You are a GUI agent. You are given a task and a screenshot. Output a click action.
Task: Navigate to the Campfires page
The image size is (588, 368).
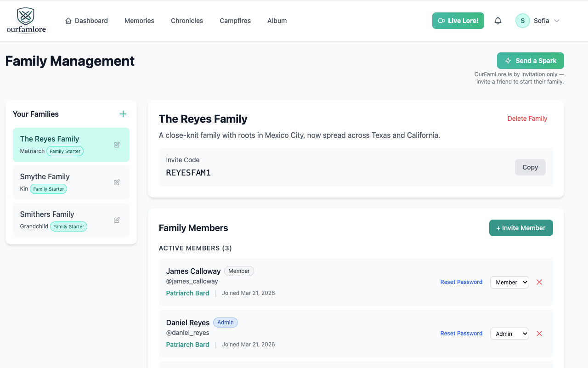point(235,21)
